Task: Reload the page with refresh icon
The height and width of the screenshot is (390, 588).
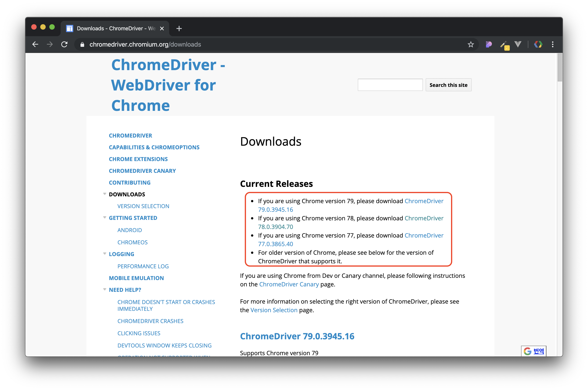Action: point(64,44)
